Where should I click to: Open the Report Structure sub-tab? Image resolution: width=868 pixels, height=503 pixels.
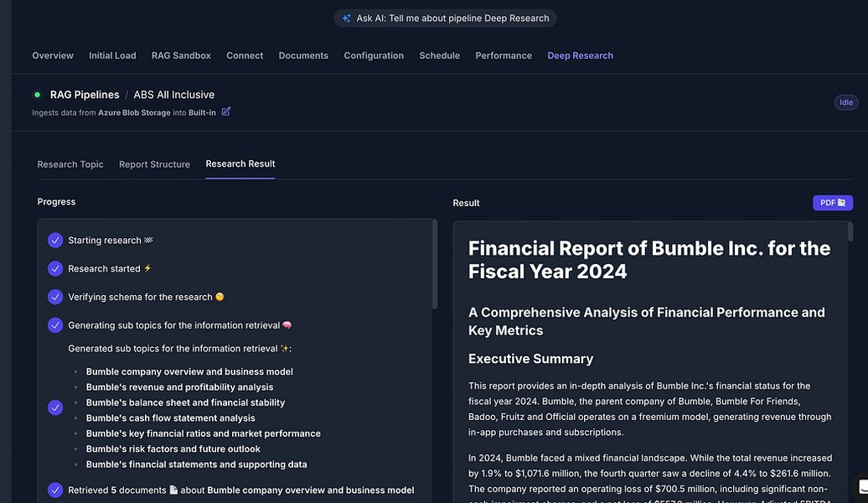point(154,164)
